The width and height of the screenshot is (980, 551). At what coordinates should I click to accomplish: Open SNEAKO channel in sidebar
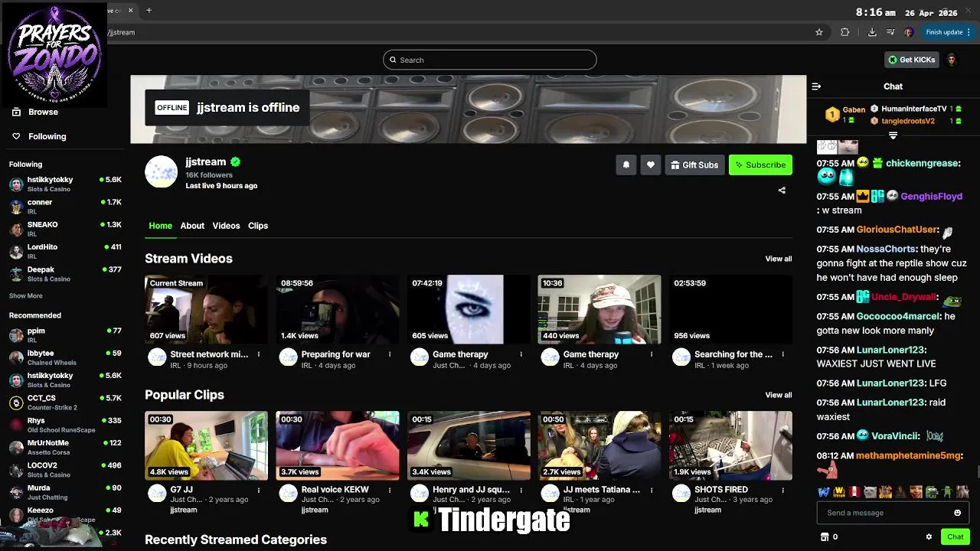tap(65, 229)
